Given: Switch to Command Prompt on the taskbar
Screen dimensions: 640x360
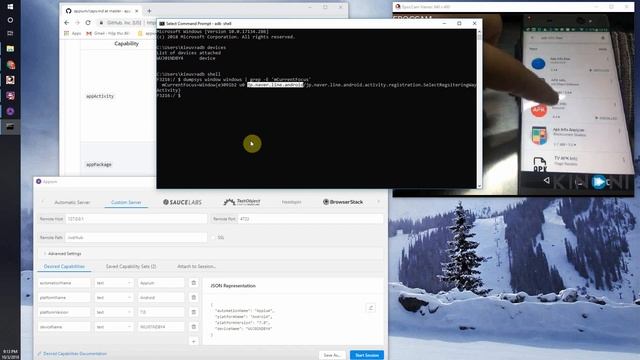Looking at the screenshot, I should [x=10, y=127].
